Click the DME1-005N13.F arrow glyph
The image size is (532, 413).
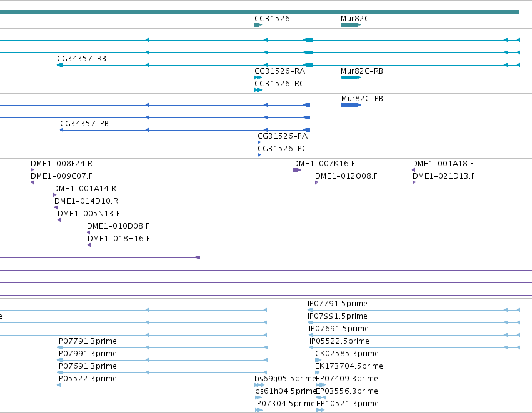[x=59, y=221]
